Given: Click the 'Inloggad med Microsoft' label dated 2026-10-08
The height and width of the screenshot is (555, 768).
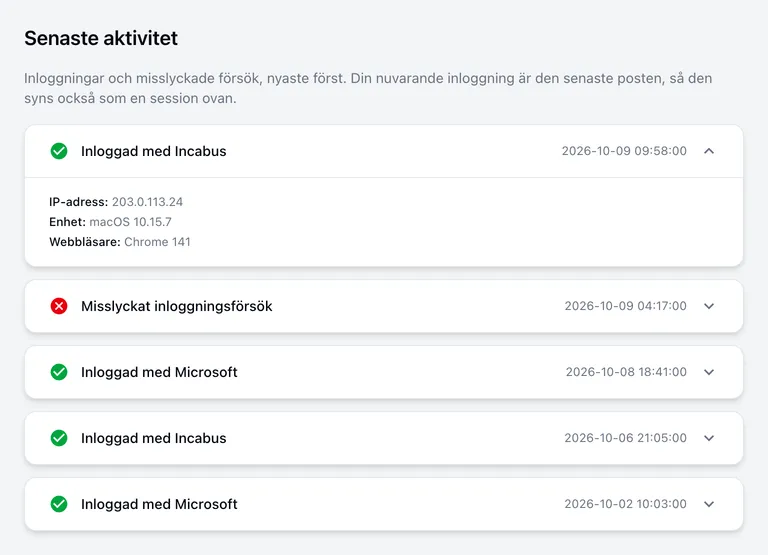Looking at the screenshot, I should coord(159,372).
